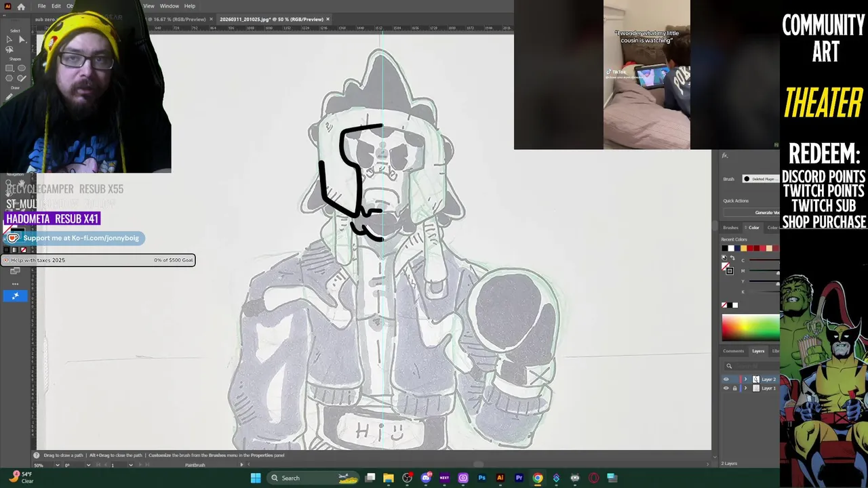Select the Selection tool arrow

(9, 40)
